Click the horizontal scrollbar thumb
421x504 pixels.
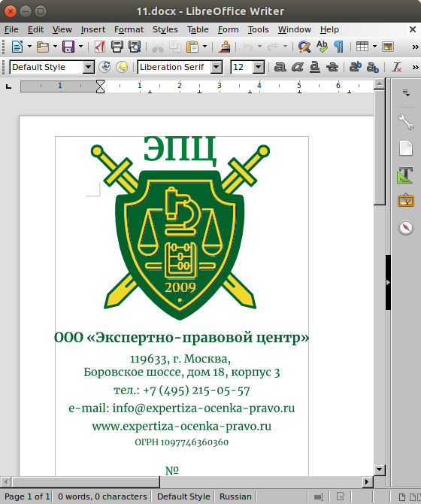[86, 482]
